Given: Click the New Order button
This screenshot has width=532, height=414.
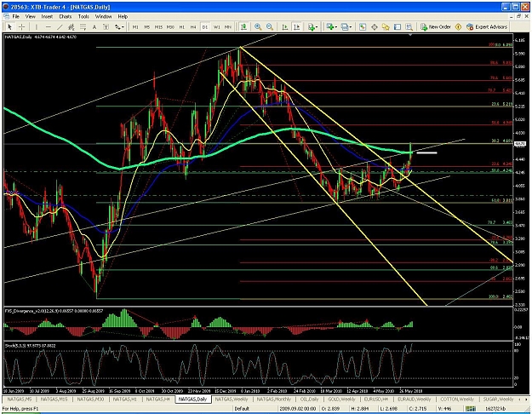Looking at the screenshot, I should pyautogui.click(x=436, y=26).
